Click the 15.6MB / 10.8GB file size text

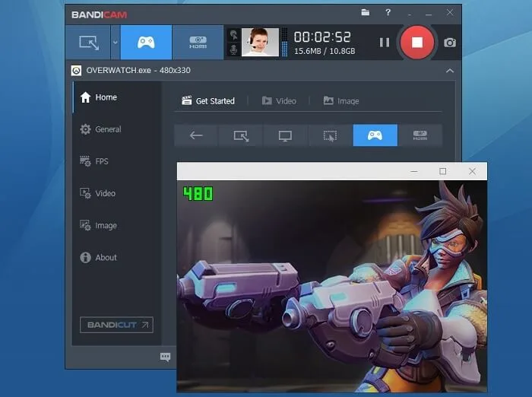[x=325, y=51]
